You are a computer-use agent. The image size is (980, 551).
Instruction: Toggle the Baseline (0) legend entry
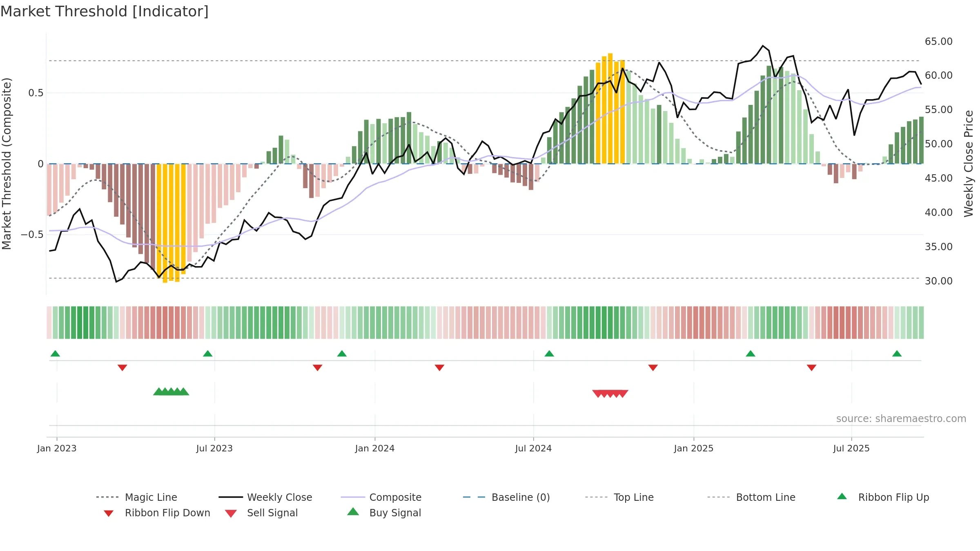[506, 497]
